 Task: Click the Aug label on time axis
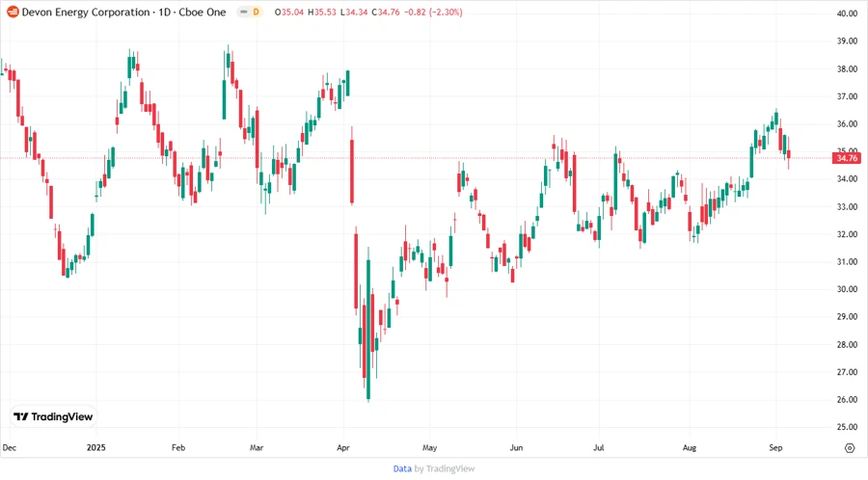(690, 448)
